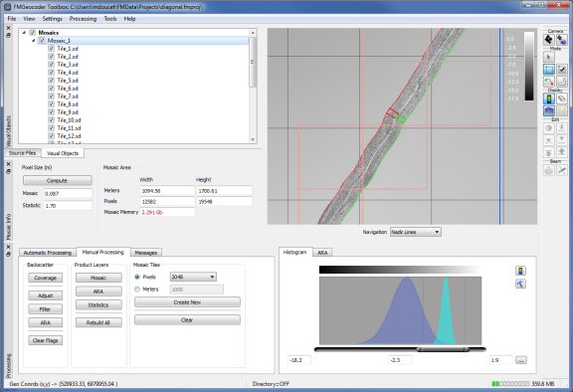Toggle the Mosaic_1 checkbox
This screenshot has height=392, width=573.
42,41
